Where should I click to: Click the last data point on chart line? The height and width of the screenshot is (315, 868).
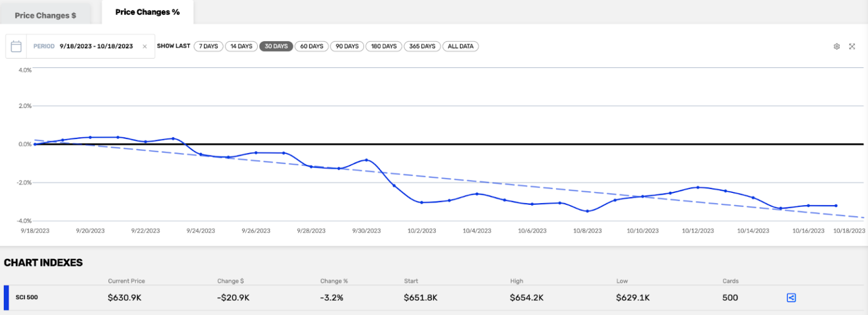click(836, 206)
